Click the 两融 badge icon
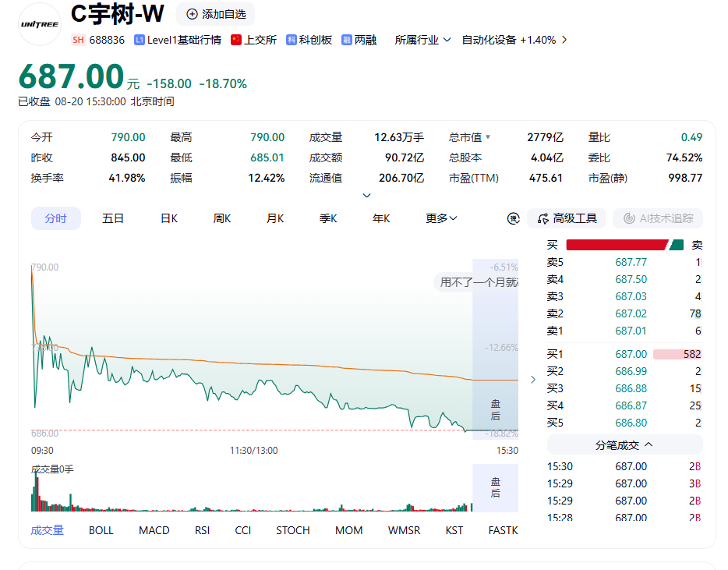The width and height of the screenshot is (728, 570). 346,40
